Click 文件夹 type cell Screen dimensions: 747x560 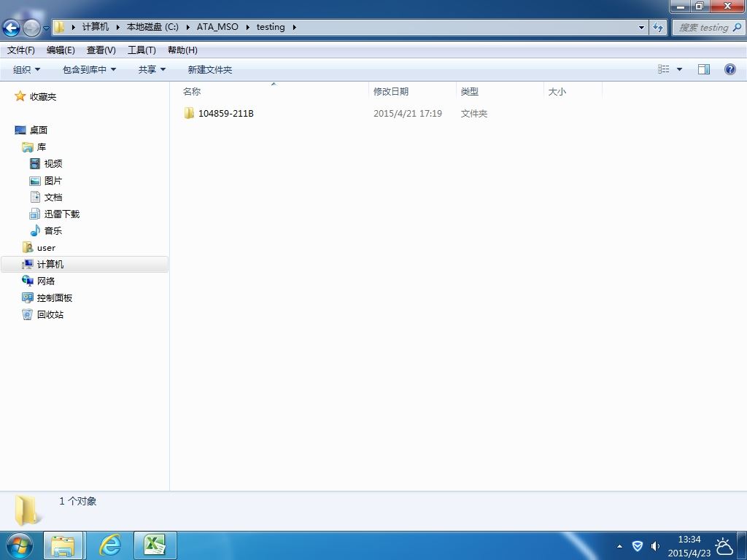pos(474,113)
